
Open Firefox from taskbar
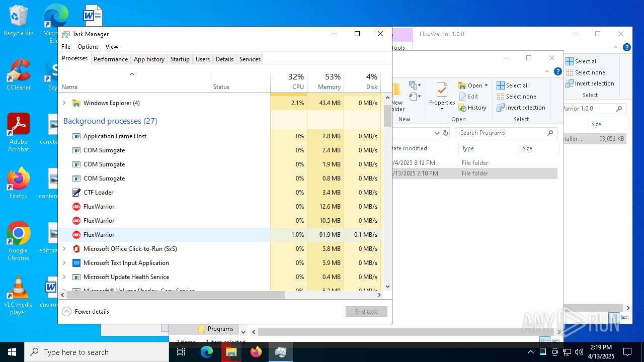click(x=256, y=352)
